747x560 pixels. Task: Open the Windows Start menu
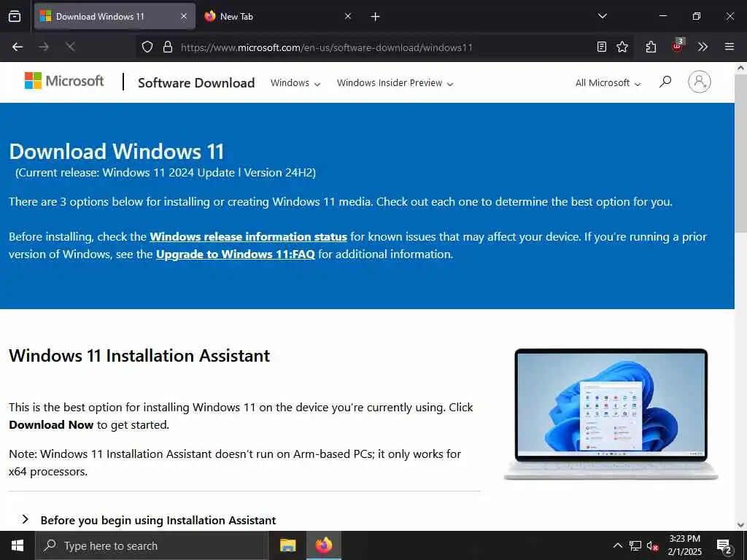pyautogui.click(x=18, y=545)
